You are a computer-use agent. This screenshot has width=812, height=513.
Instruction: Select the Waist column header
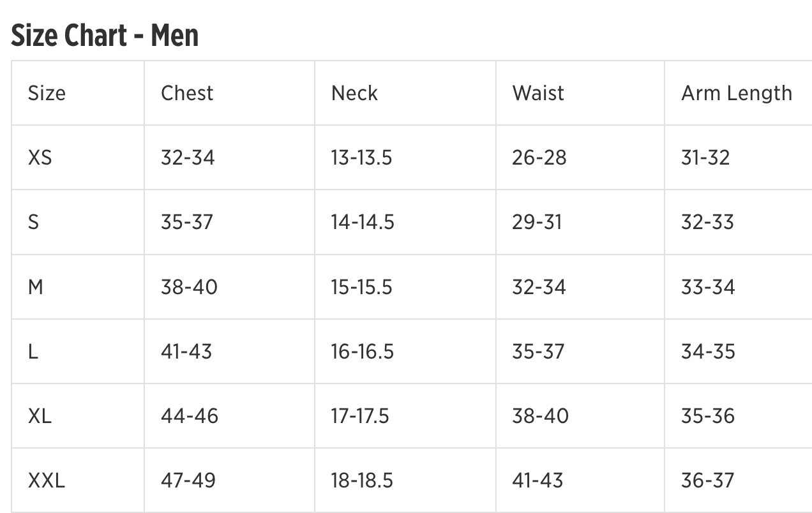click(x=538, y=93)
